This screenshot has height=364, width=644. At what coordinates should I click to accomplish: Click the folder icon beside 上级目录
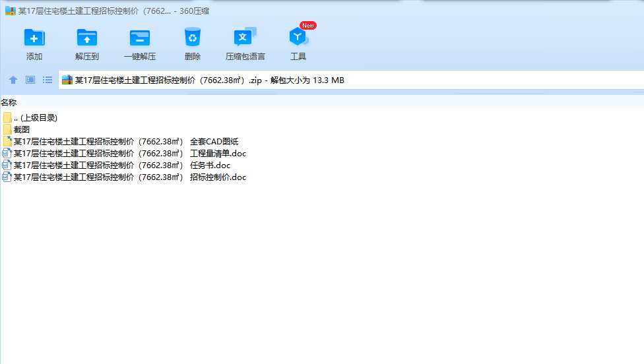click(x=7, y=118)
